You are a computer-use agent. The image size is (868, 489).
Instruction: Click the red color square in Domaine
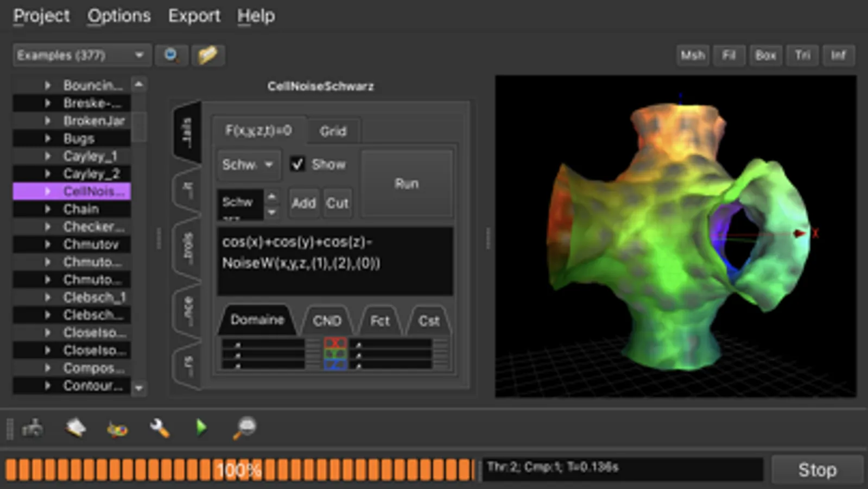[x=335, y=343]
